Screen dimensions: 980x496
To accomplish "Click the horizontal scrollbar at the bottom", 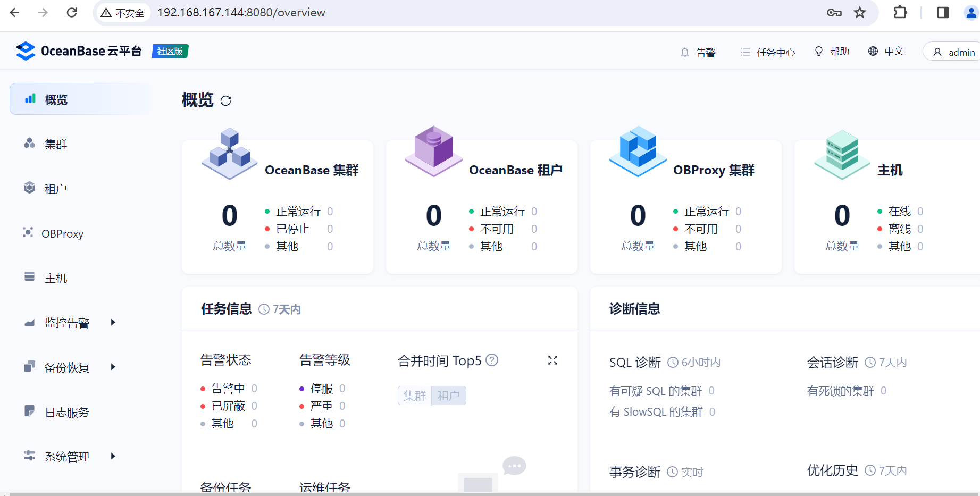I will click(x=495, y=494).
